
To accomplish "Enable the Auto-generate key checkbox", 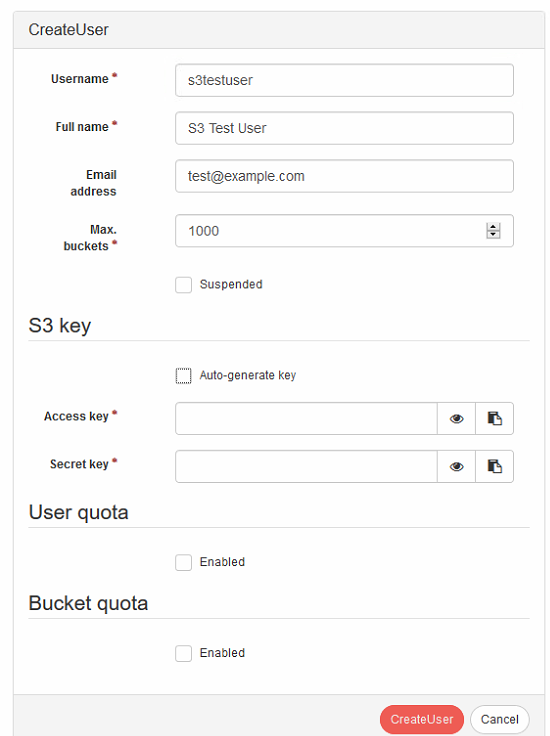I will (x=183, y=376).
